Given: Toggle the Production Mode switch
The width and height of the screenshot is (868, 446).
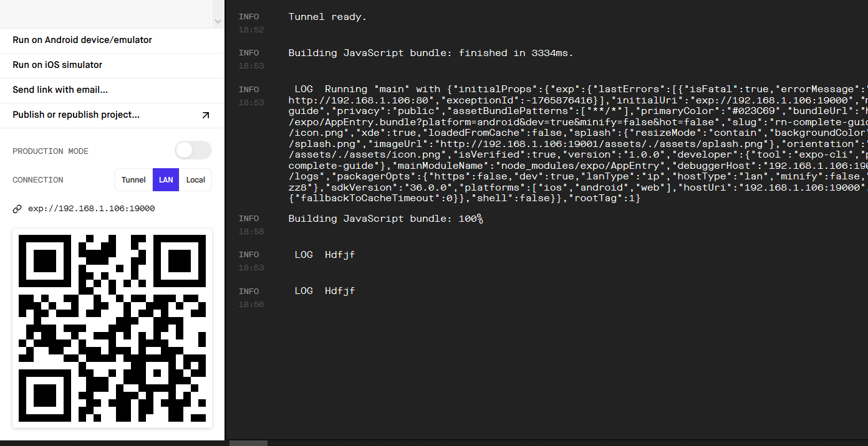Looking at the screenshot, I should pos(193,150).
